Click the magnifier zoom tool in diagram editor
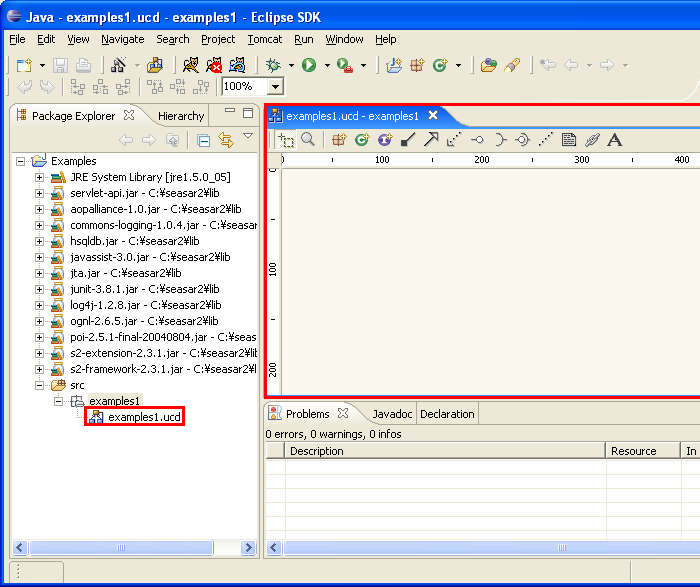 pyautogui.click(x=308, y=140)
